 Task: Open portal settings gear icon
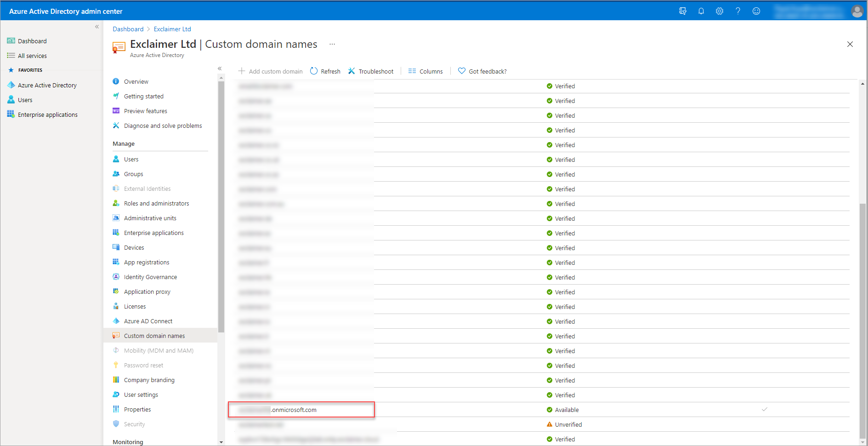click(720, 11)
